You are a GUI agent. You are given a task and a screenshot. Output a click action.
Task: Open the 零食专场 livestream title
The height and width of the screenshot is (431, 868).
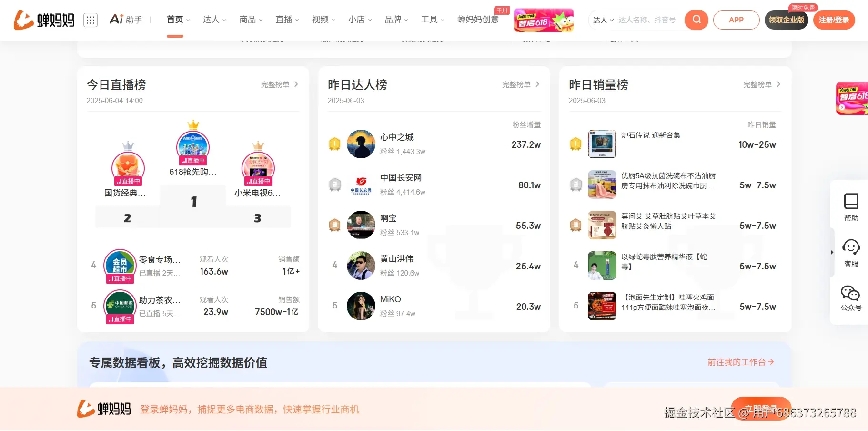point(160,260)
